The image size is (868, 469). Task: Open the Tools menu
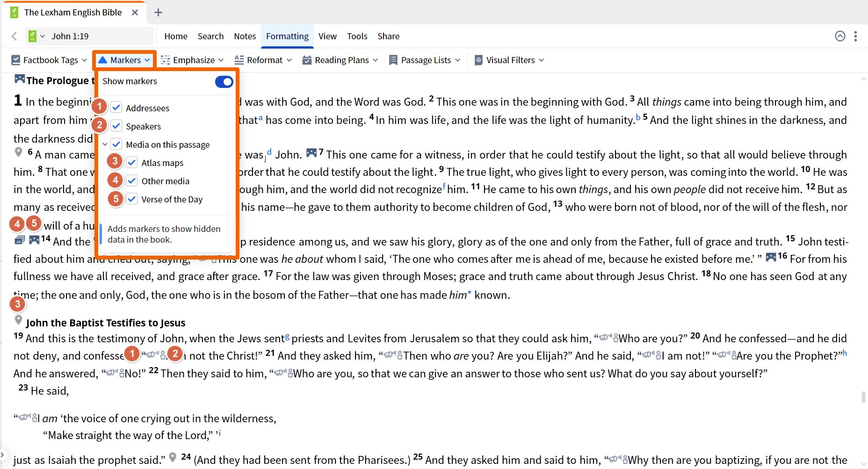[x=357, y=36]
